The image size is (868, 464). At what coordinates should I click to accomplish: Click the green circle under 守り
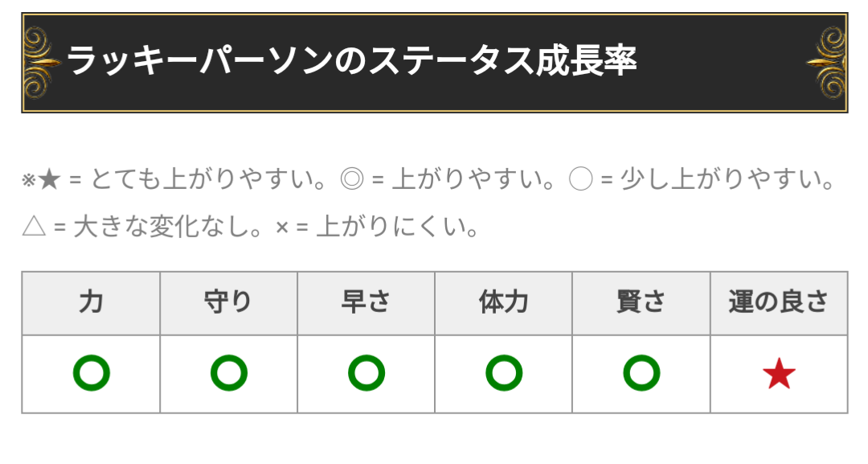228,373
